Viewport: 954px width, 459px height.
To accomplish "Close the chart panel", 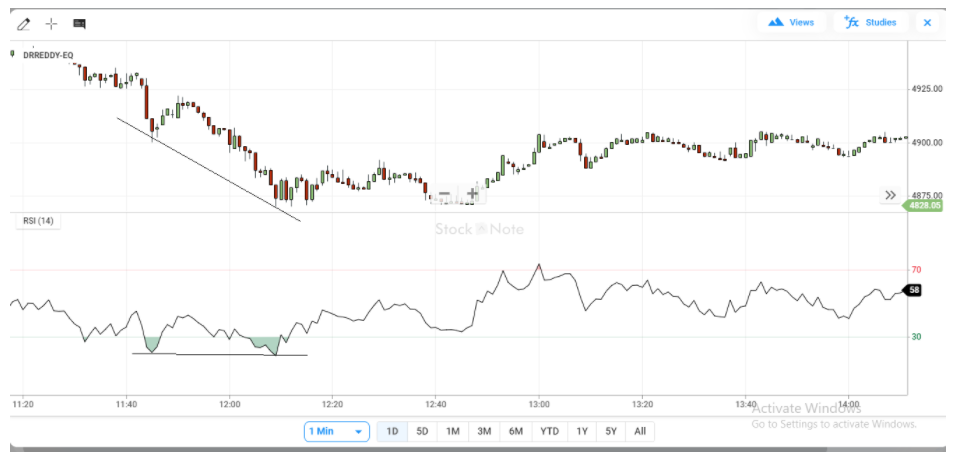I will (x=927, y=23).
